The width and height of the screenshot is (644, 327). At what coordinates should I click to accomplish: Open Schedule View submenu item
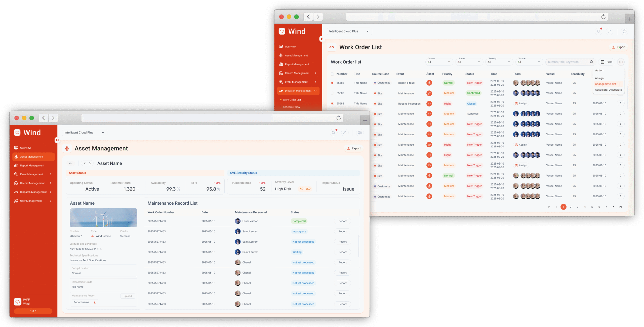291,107
